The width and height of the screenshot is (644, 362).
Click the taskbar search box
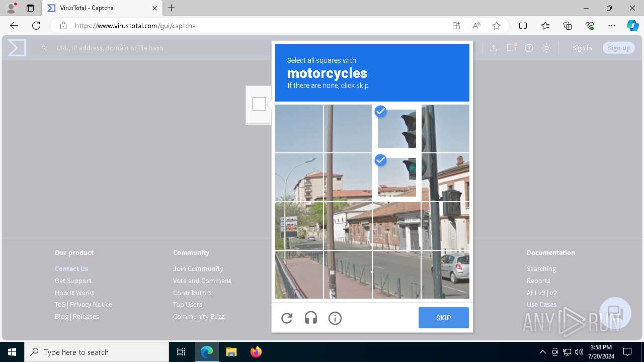tap(97, 352)
